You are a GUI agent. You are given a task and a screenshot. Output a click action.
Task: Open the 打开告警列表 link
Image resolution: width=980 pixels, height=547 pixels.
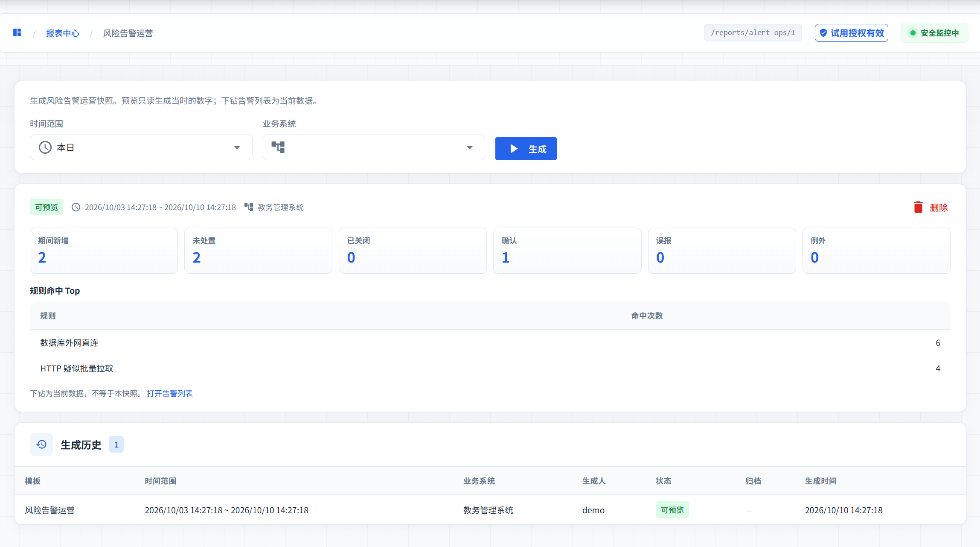click(170, 393)
